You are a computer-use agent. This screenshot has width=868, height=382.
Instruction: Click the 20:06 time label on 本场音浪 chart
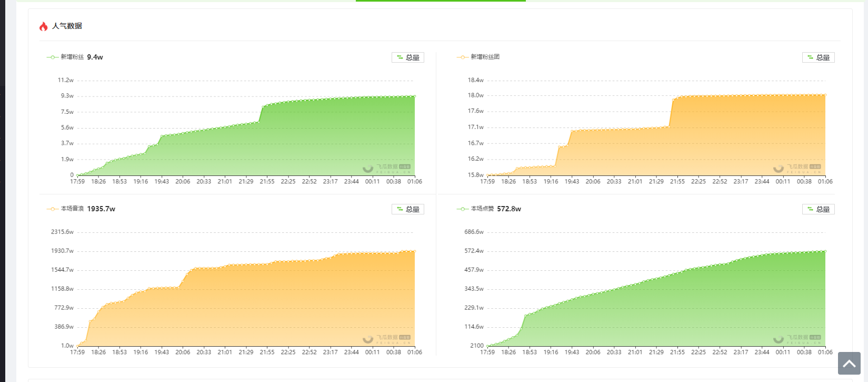183,352
